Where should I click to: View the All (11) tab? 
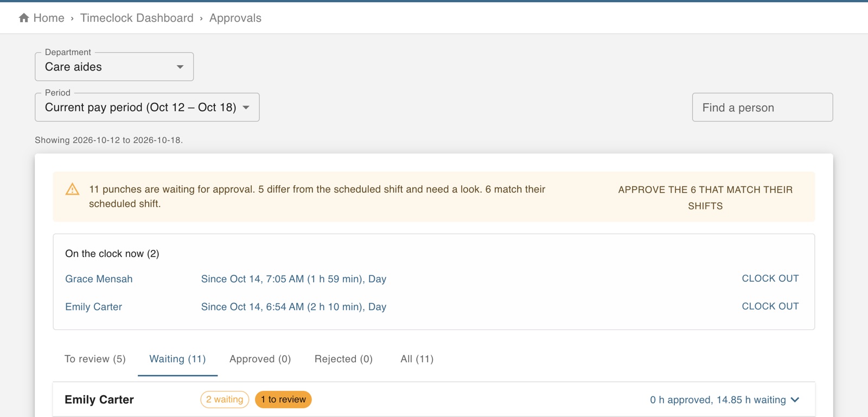(417, 359)
